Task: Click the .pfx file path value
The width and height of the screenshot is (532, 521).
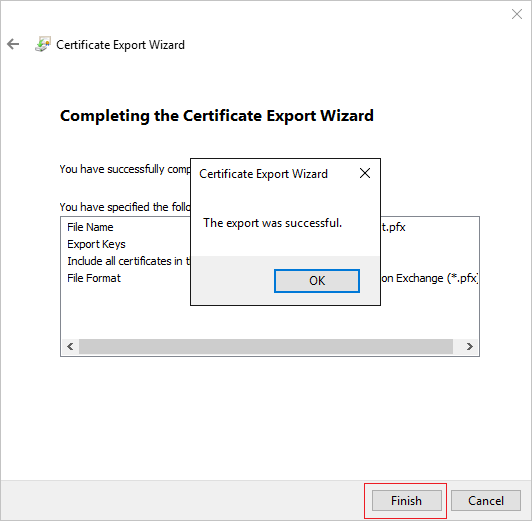Action: (393, 227)
